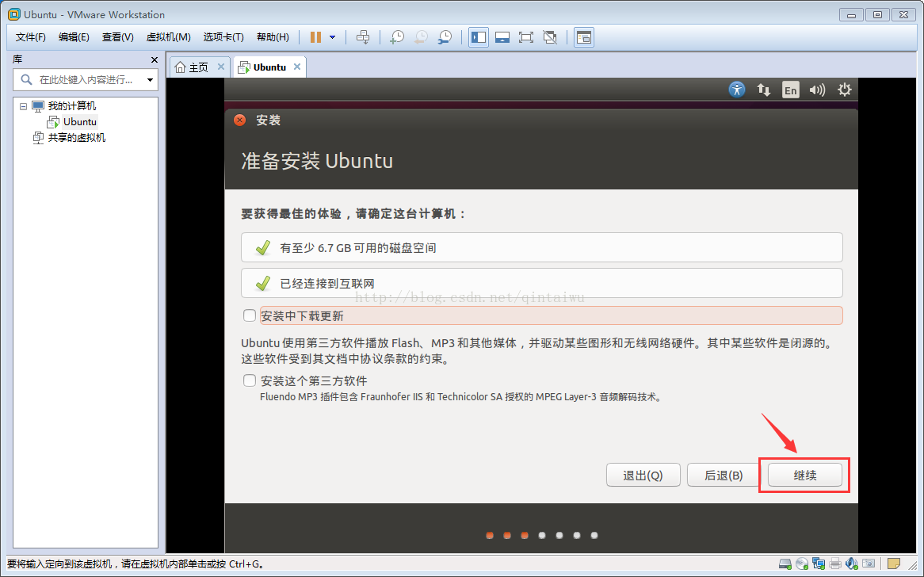Close the 安装 installer window

(x=240, y=120)
